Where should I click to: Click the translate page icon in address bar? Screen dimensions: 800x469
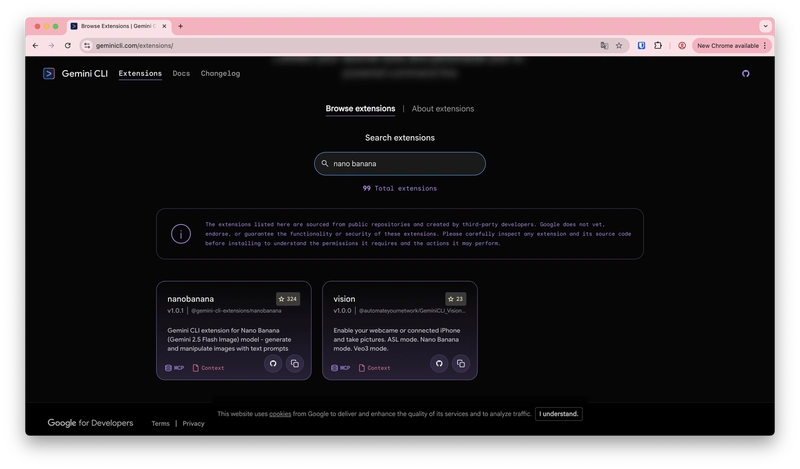pos(604,45)
